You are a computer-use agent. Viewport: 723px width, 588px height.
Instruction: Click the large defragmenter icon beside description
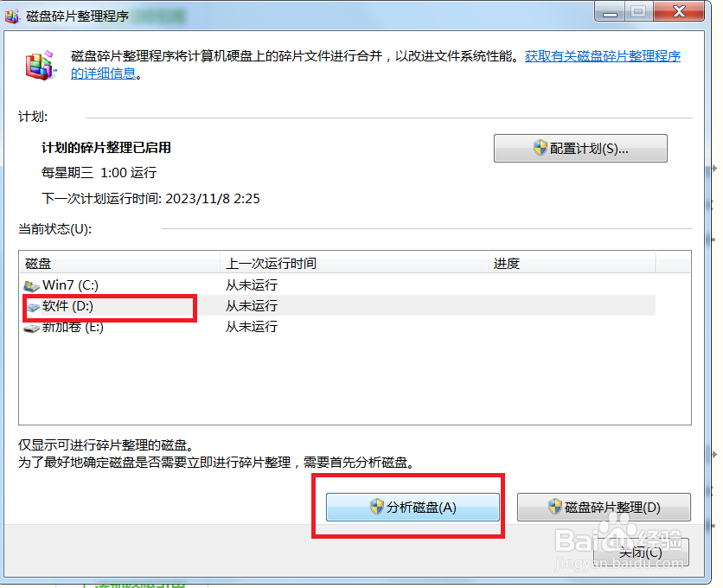pyautogui.click(x=41, y=66)
